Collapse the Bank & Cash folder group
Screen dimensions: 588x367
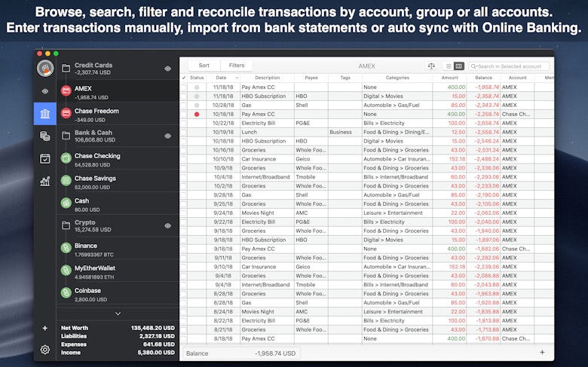pos(66,136)
